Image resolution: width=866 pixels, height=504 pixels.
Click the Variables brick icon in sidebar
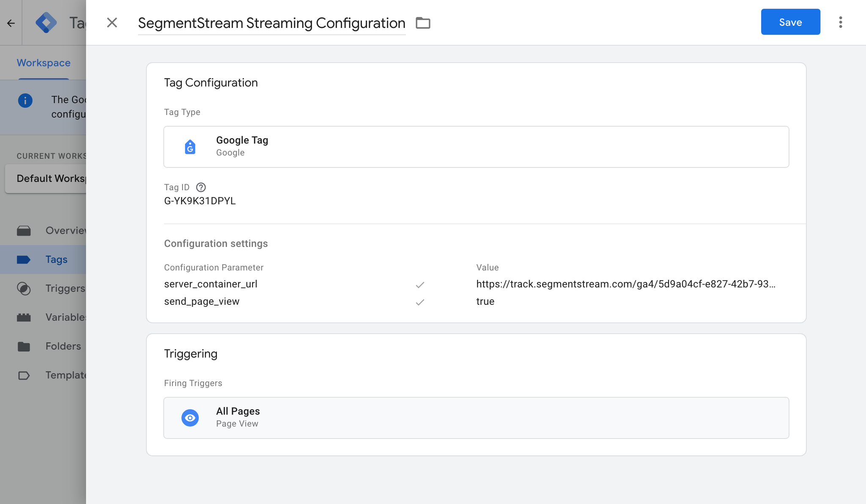pos(24,318)
